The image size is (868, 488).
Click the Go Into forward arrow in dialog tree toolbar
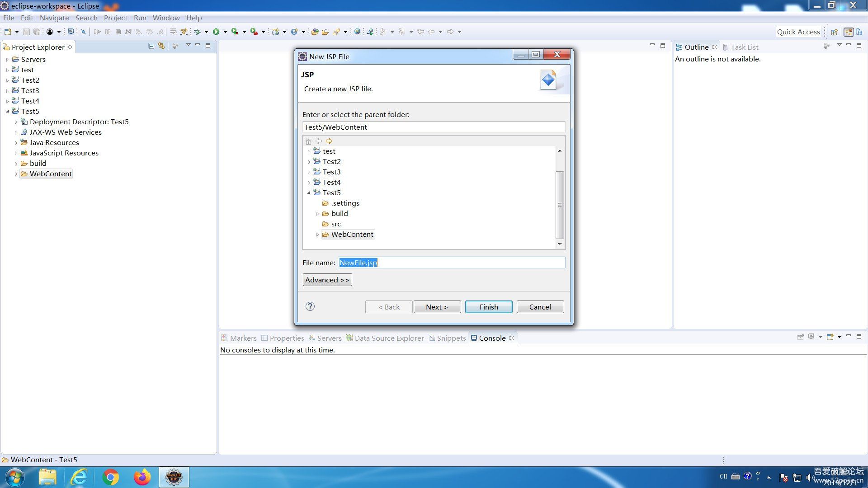click(329, 141)
